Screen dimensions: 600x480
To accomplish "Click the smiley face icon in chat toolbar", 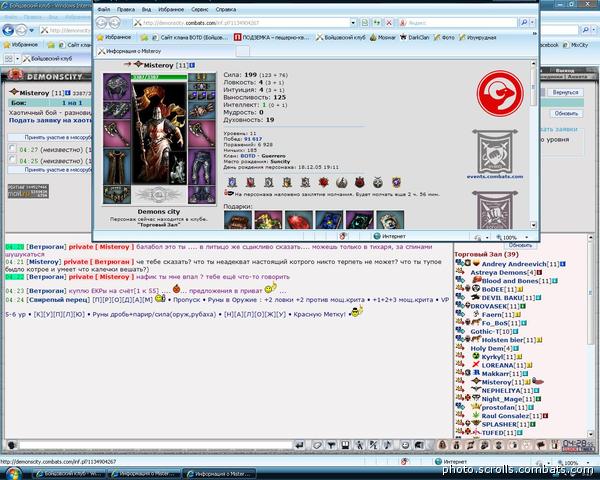I will [x=404, y=445].
